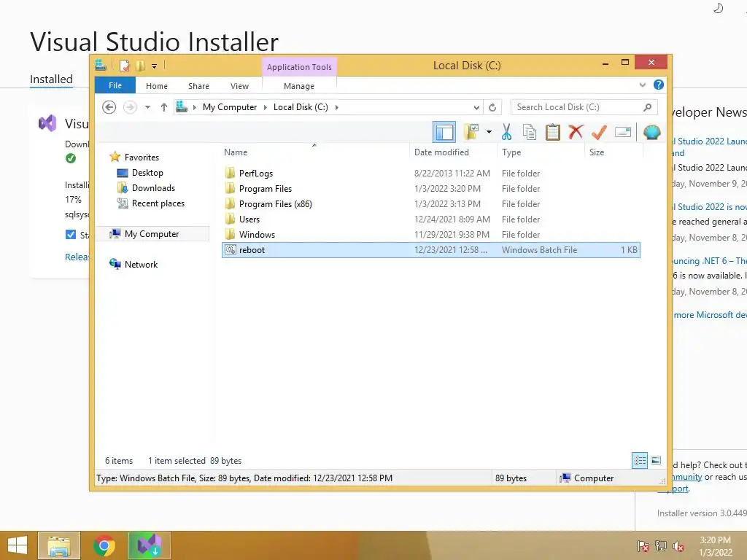Click the quick access Properties icon
The image size is (747, 560).
click(124, 65)
